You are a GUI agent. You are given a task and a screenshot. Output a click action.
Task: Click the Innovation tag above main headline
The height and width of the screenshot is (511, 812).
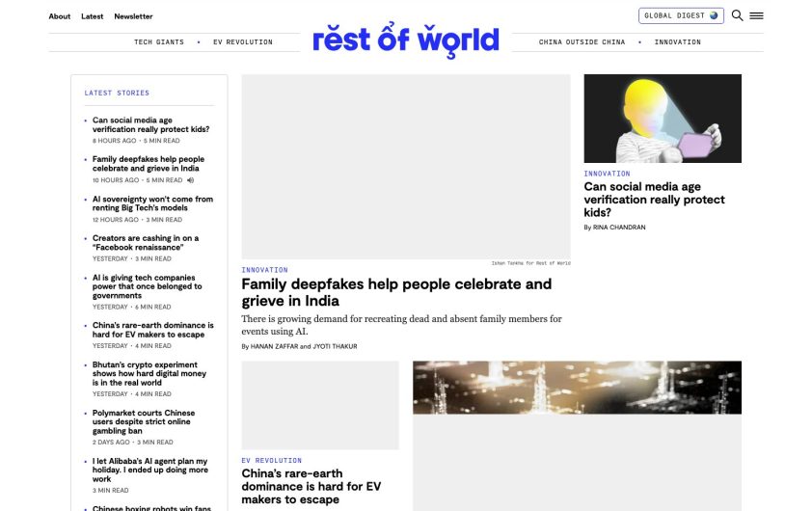(264, 270)
